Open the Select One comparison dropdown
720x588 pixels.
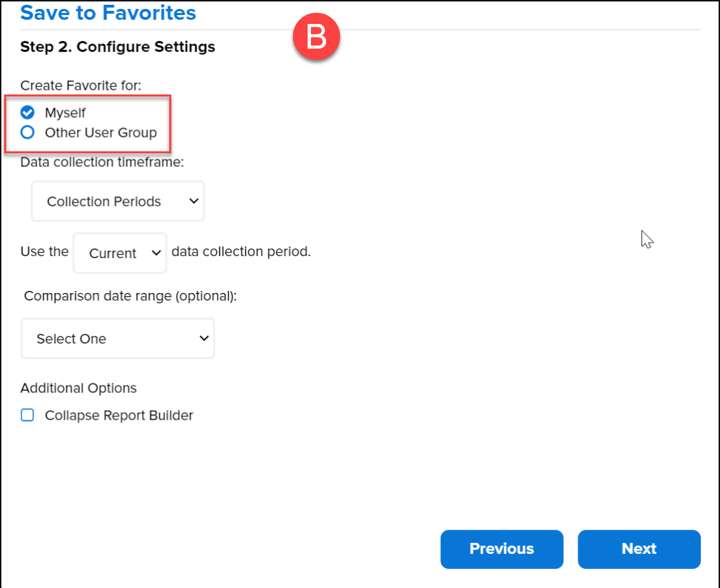point(118,339)
